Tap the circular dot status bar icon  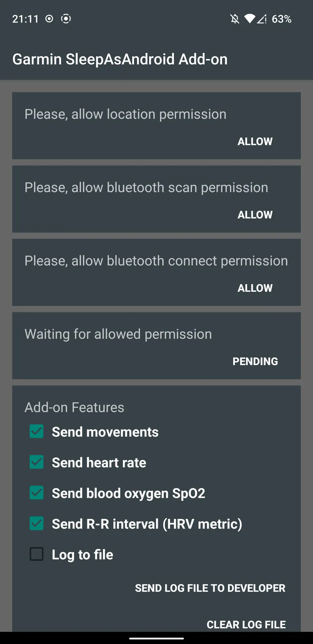point(49,19)
